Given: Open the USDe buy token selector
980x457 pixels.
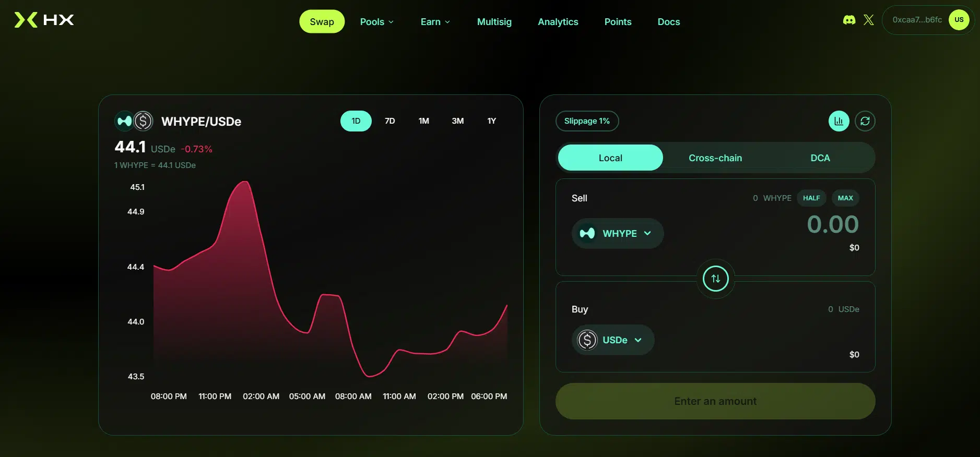Looking at the screenshot, I should pyautogui.click(x=613, y=340).
